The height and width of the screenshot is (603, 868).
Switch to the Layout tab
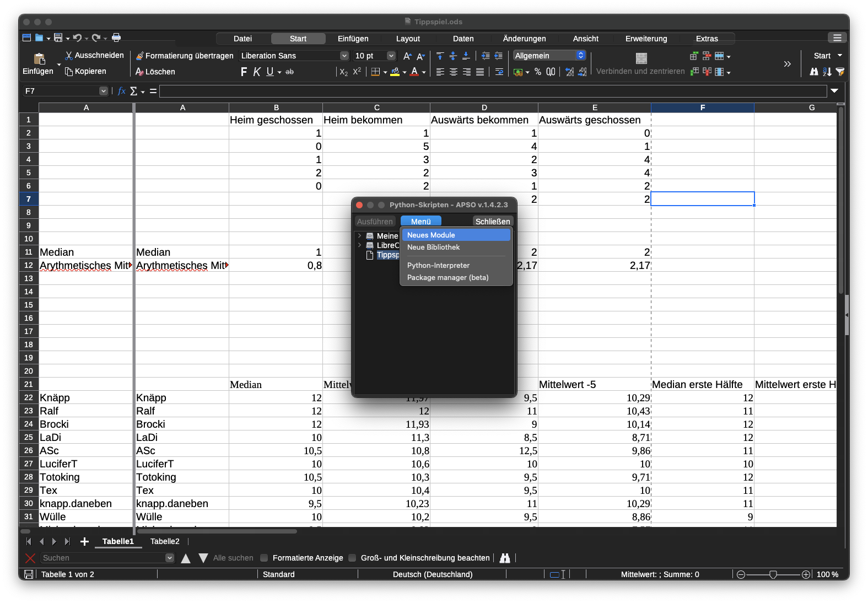click(408, 39)
